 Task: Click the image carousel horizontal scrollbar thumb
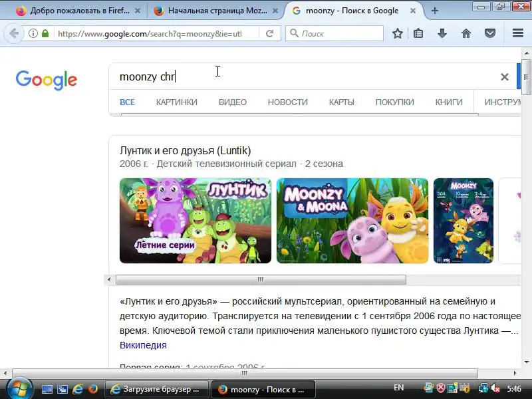click(x=261, y=279)
